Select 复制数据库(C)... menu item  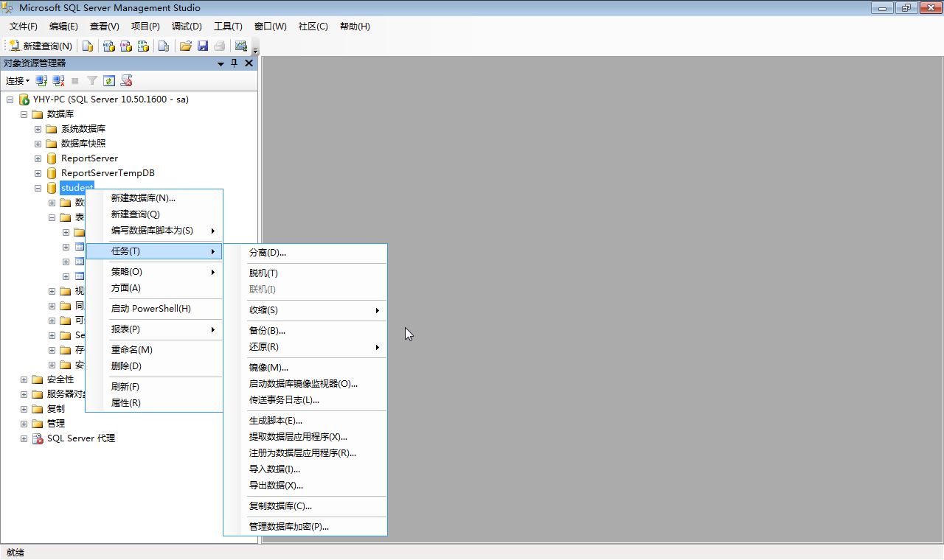[x=305, y=506]
